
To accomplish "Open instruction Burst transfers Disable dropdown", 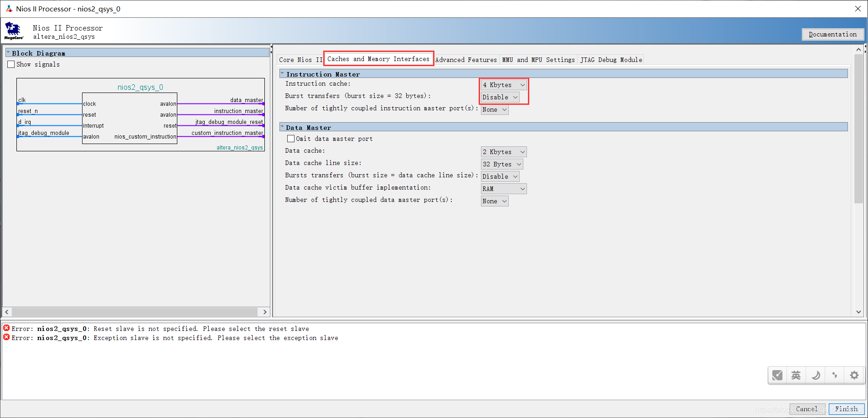I will click(x=500, y=97).
